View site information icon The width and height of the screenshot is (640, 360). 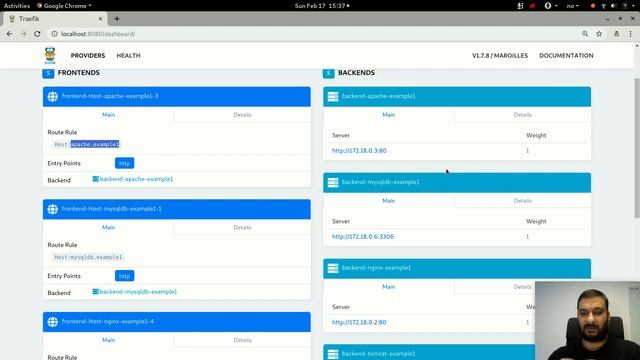pos(54,34)
